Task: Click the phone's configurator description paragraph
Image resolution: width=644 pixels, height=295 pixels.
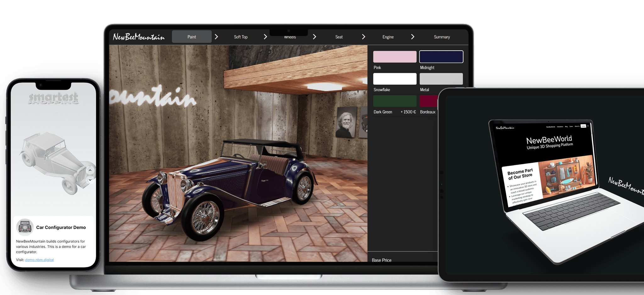Action: (x=51, y=247)
